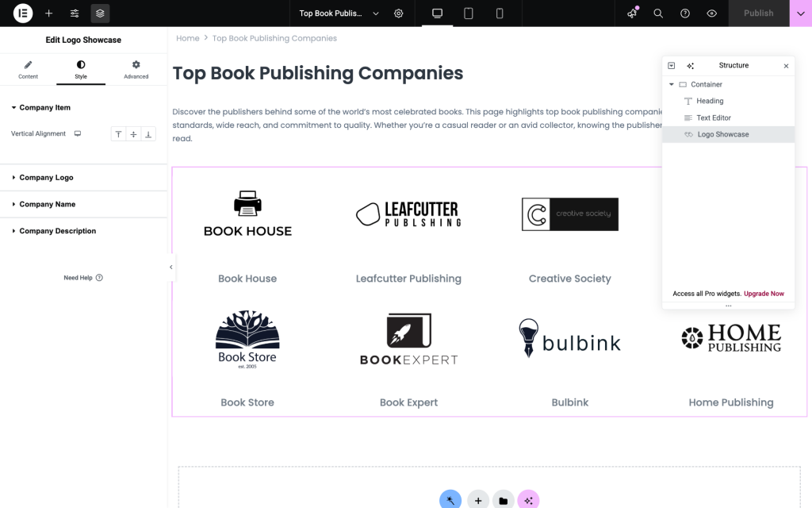Screen dimensions: 812x508
Task: Open the template library folder button
Action: tap(504, 500)
